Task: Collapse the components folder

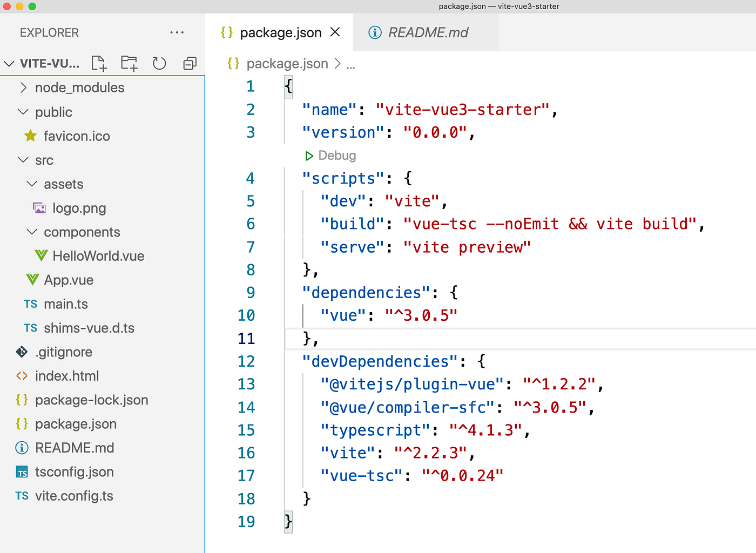Action: click(x=31, y=232)
